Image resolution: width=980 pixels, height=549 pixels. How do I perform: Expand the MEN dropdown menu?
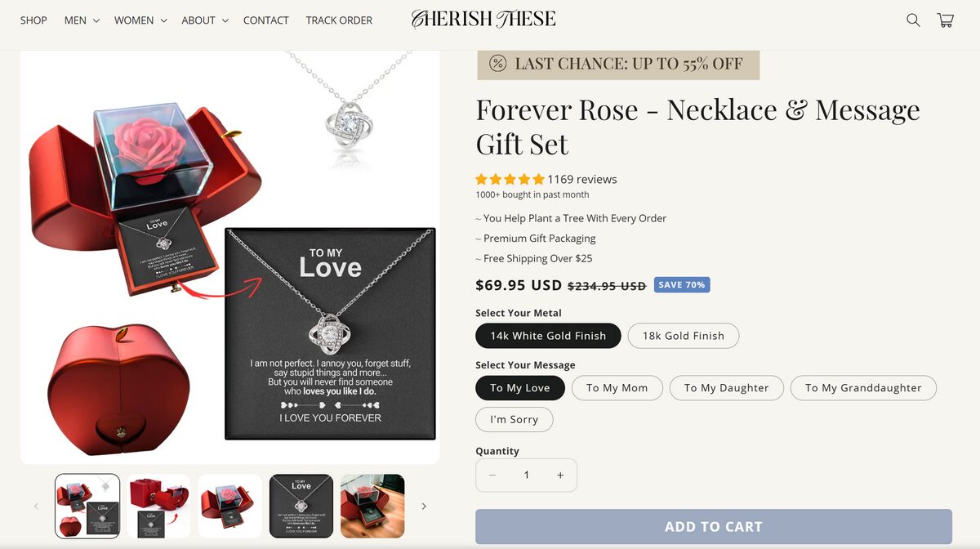click(80, 20)
